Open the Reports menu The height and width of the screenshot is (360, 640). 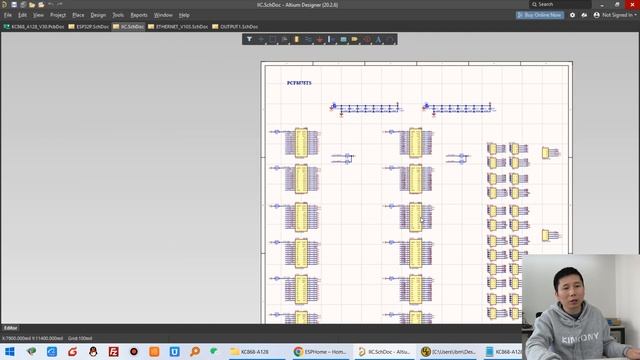[x=139, y=15]
